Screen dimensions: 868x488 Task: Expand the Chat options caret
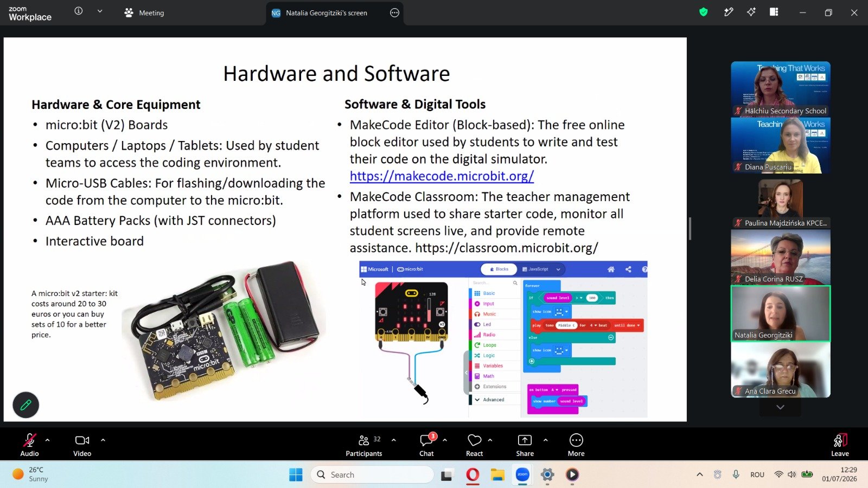coord(445,440)
